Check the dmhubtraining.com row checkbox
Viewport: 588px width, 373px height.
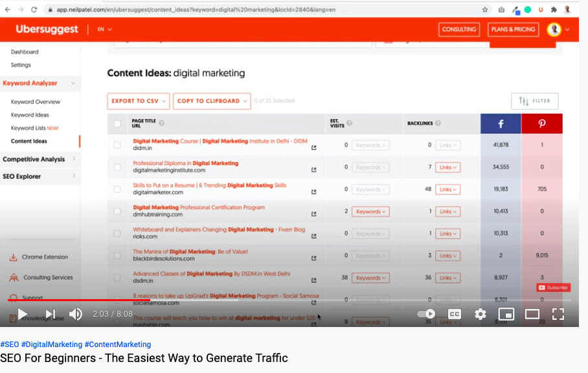(x=117, y=211)
